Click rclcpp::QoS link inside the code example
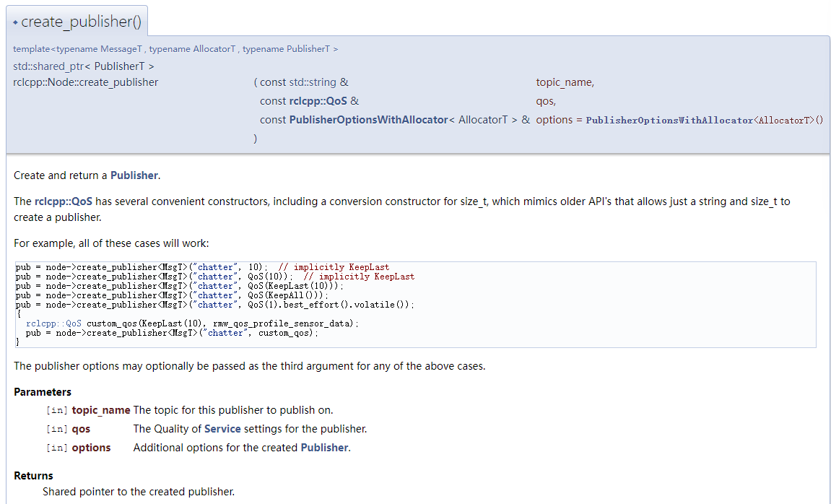Viewport: 831px width, 504px height. point(53,323)
